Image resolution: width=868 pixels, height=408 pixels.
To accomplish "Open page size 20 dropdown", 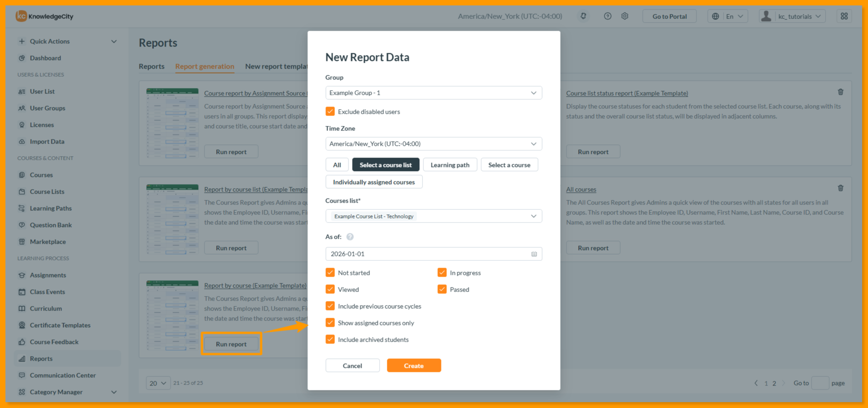I will pos(158,383).
